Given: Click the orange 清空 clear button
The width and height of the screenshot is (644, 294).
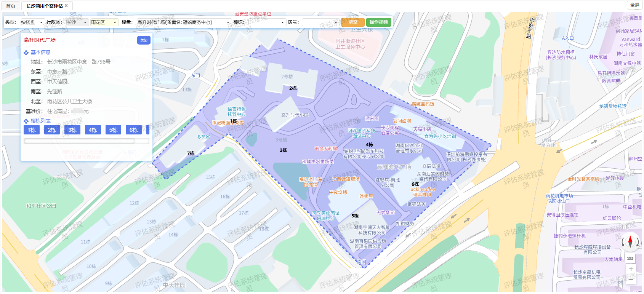Looking at the screenshot, I should 352,22.
